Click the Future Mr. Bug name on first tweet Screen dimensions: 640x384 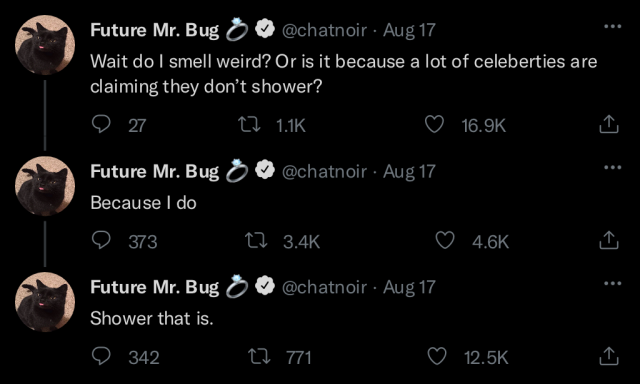pyautogui.click(x=155, y=30)
